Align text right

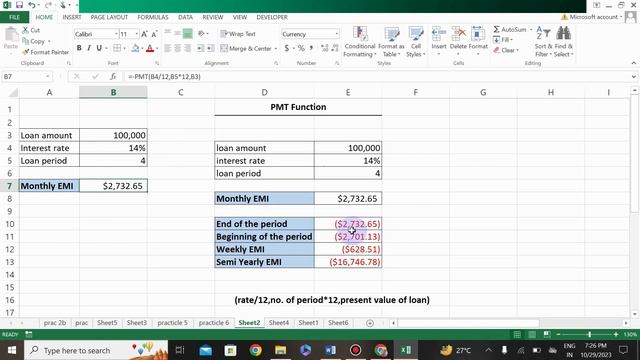[187, 48]
